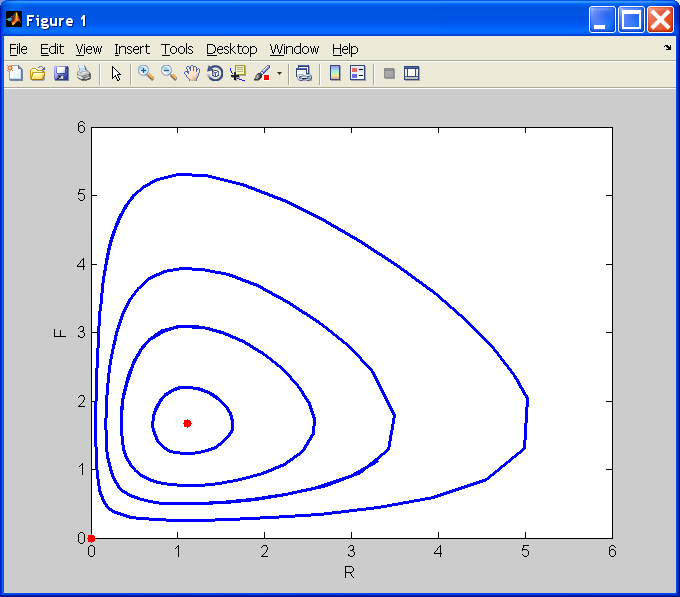This screenshot has height=597, width=680.
Task: Click the red equilibrium point marker
Action: [x=187, y=424]
